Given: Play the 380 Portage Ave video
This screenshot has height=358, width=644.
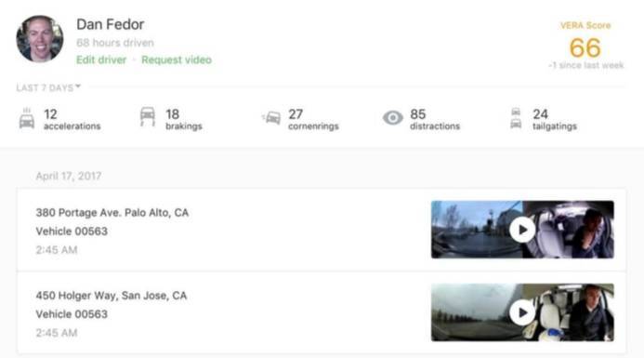Looking at the screenshot, I should click(522, 230).
